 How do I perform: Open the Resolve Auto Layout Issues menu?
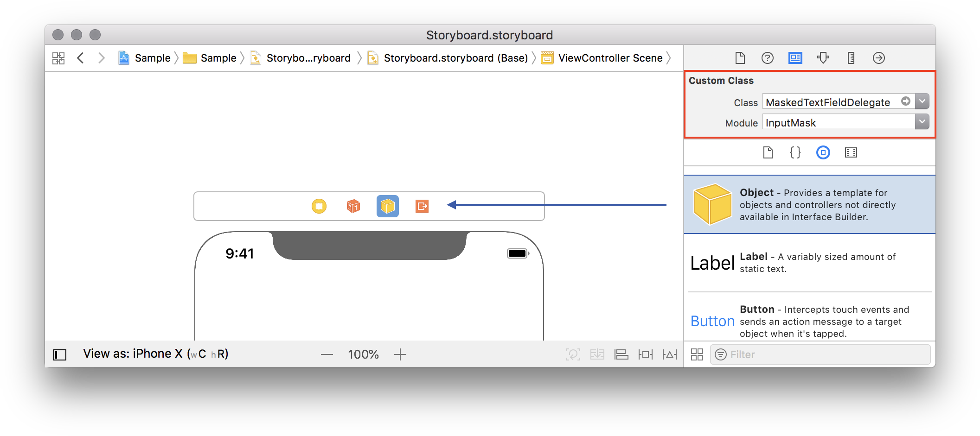(670, 354)
